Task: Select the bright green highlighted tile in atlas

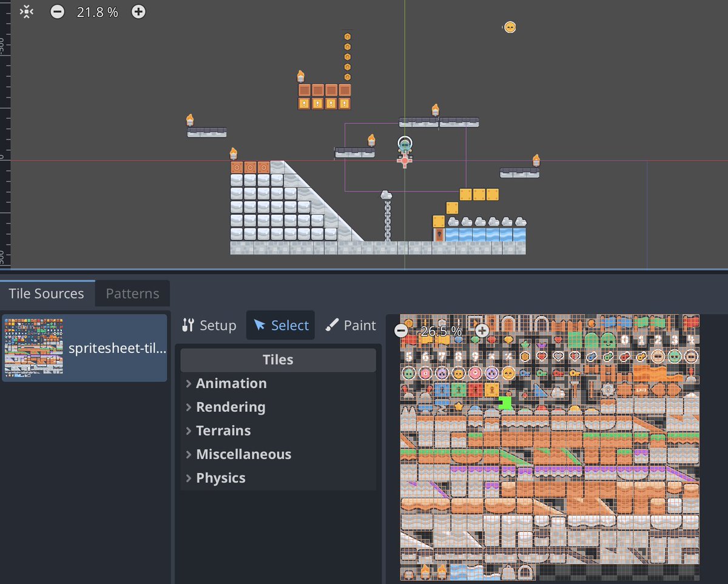Action: (505, 403)
